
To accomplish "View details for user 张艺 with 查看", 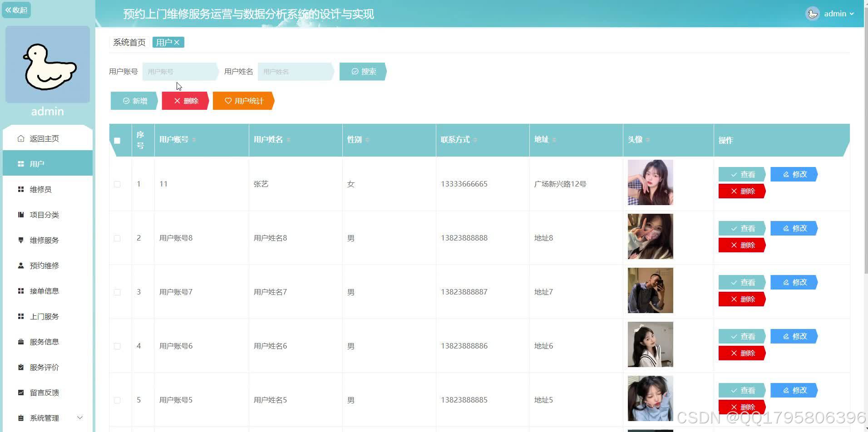I will pyautogui.click(x=742, y=174).
